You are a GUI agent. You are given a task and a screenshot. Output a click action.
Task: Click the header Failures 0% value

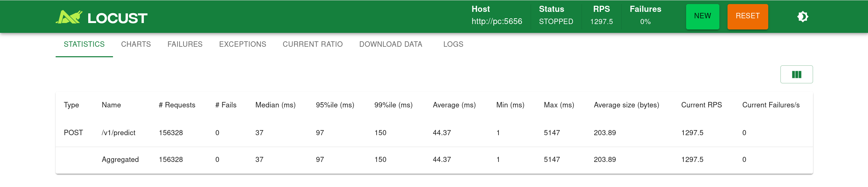[x=645, y=22]
